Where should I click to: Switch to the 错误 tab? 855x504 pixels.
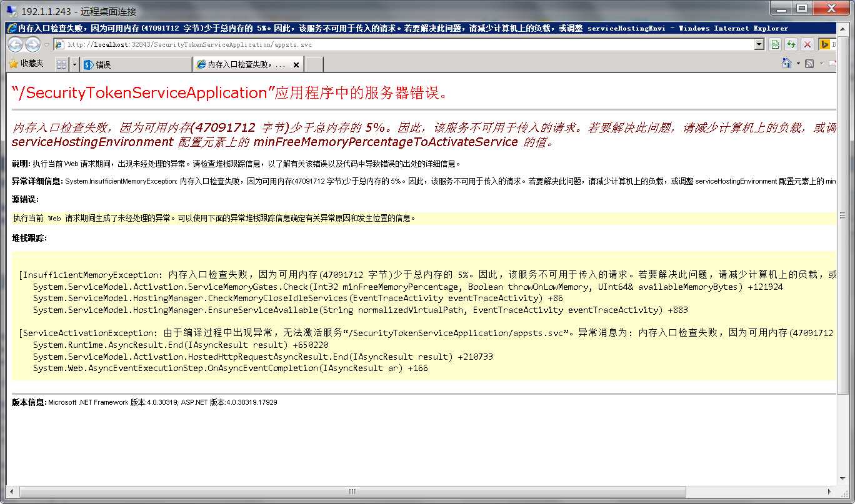136,64
